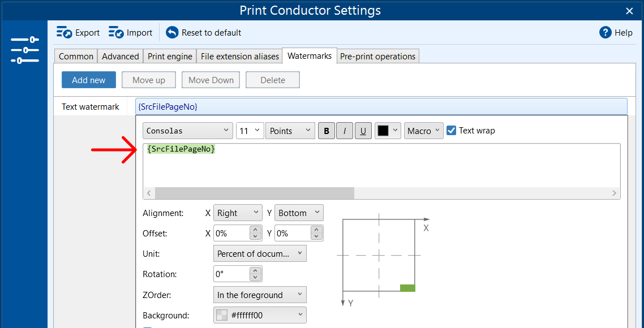Click the Reset to default icon
The width and height of the screenshot is (644, 328).
click(x=172, y=33)
